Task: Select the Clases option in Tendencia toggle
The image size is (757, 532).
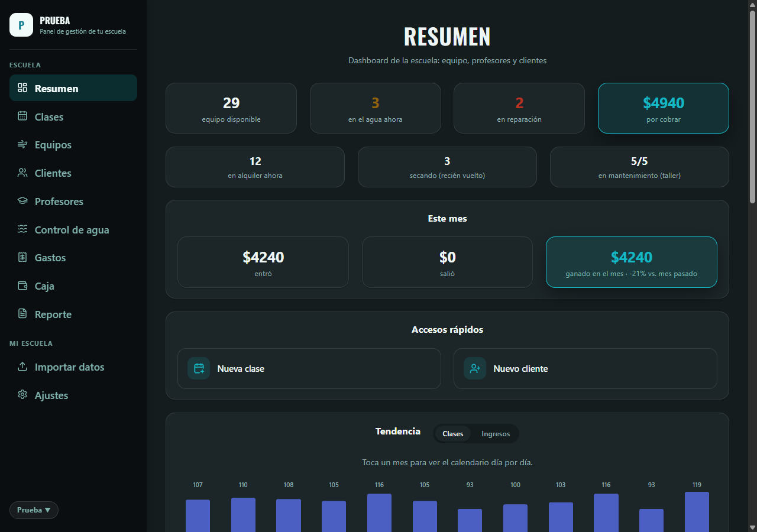Action: [453, 434]
